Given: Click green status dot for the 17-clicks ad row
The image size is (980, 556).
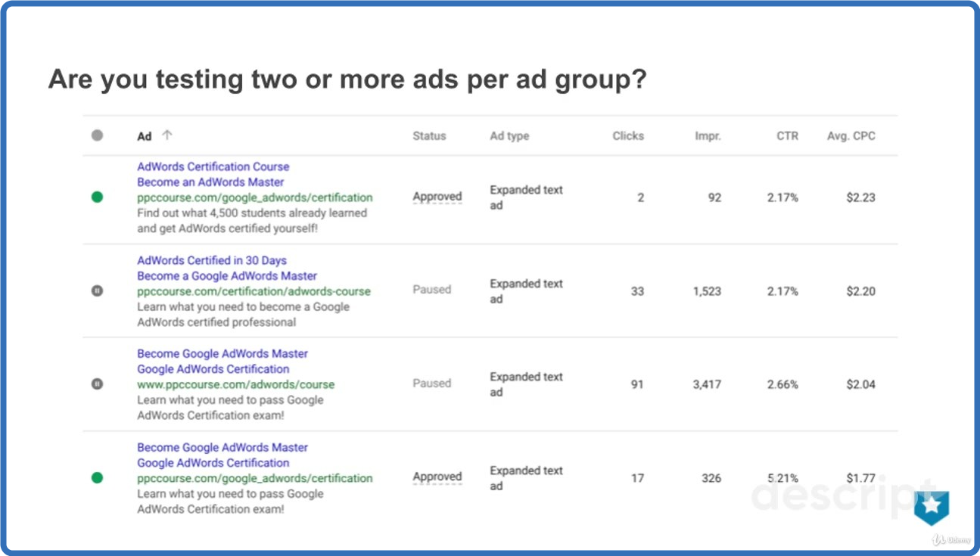Looking at the screenshot, I should click(97, 477).
